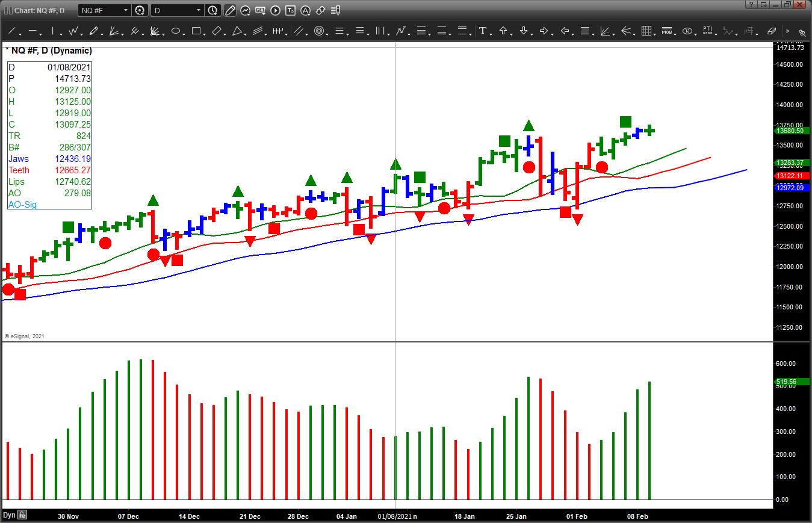Select the up-arrow marker tool
The width and height of the screenshot is (812, 523).
click(x=504, y=30)
